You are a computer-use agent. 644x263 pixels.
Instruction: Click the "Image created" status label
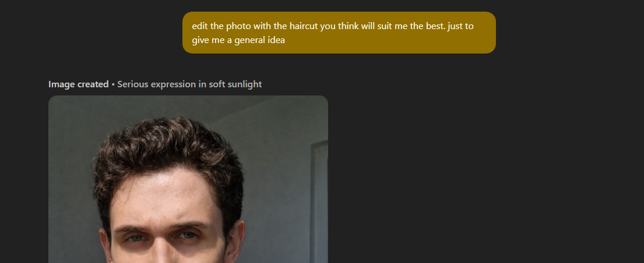click(x=79, y=84)
